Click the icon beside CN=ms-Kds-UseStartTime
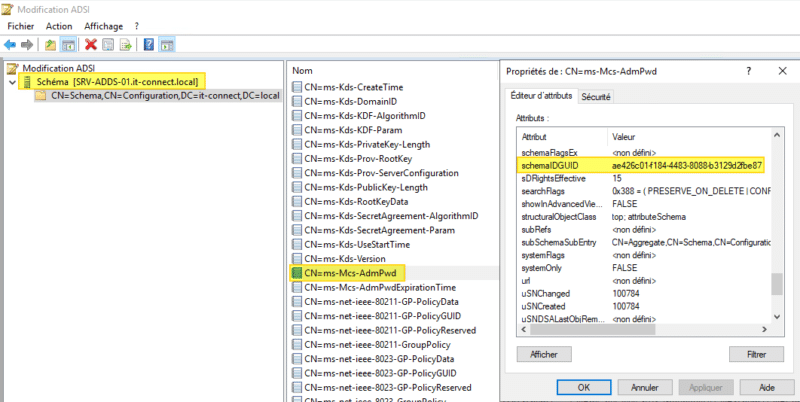This screenshot has width=800, height=402. click(297, 244)
